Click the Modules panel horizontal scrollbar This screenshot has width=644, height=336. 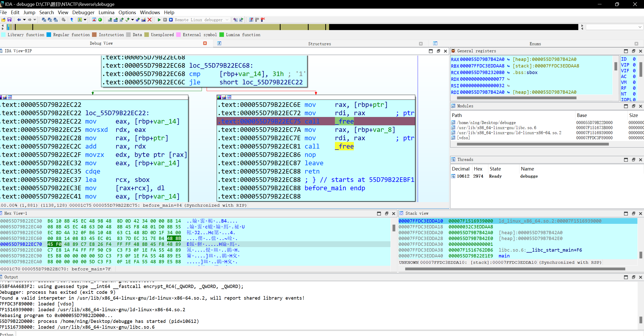point(533,144)
